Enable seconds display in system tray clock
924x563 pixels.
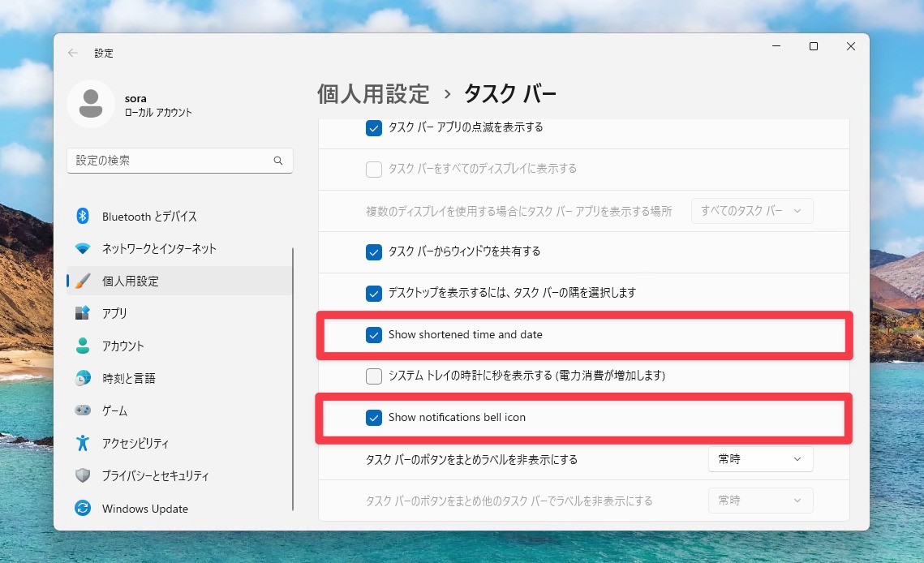coord(374,376)
